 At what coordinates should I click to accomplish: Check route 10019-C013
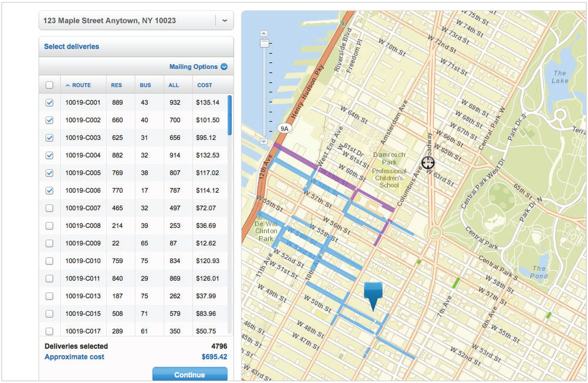point(49,296)
